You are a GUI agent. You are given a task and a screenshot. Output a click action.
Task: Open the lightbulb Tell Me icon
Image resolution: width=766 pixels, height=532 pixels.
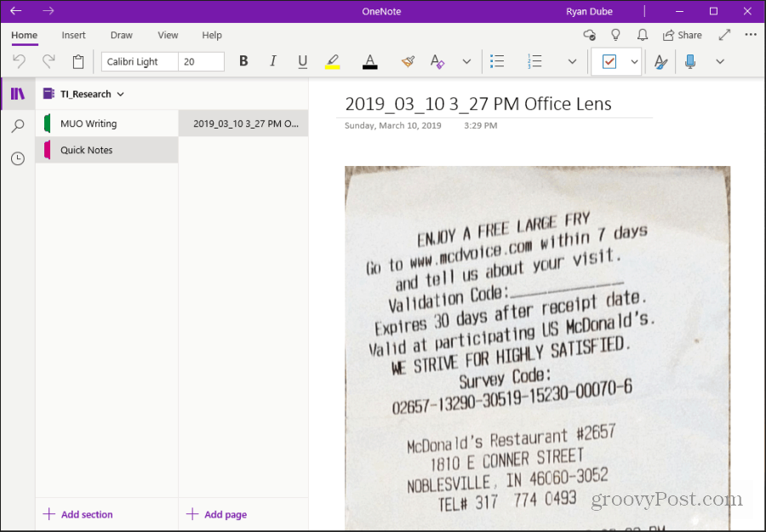tap(615, 35)
